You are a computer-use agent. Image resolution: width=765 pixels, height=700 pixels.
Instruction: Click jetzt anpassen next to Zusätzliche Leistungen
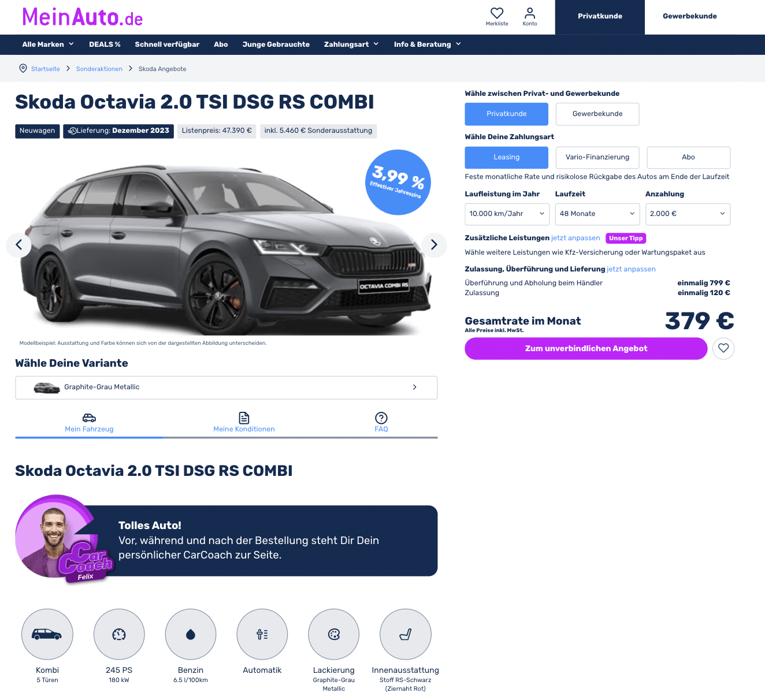coord(575,238)
